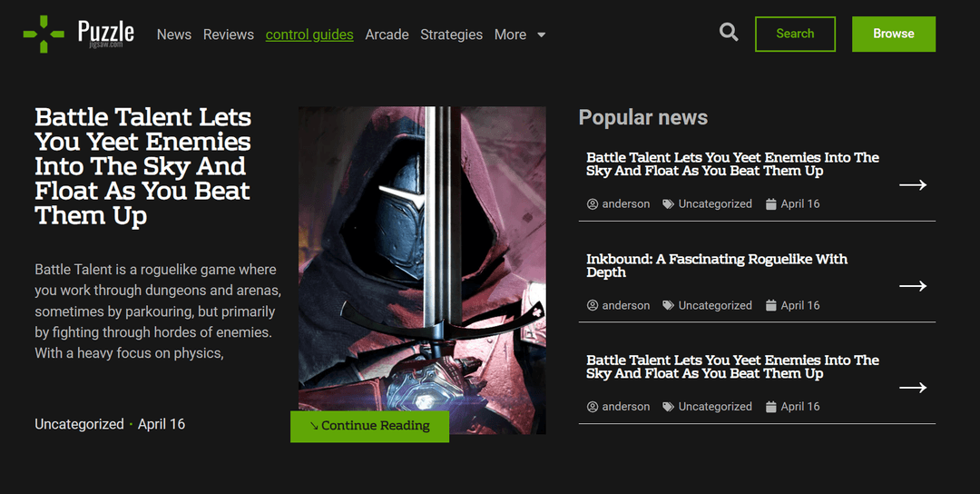
Task: Expand the More dropdown menu
Action: (520, 35)
